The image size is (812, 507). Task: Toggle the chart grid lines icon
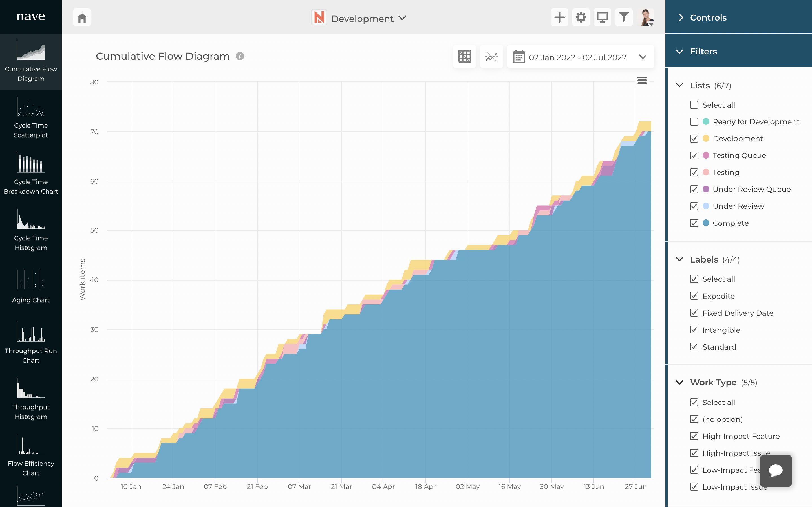coord(464,57)
